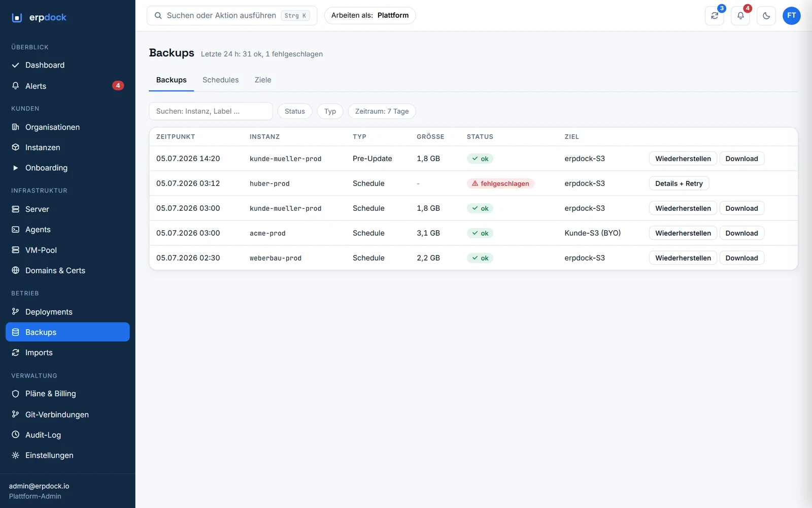Open Deployments in the sidebar

click(67, 312)
